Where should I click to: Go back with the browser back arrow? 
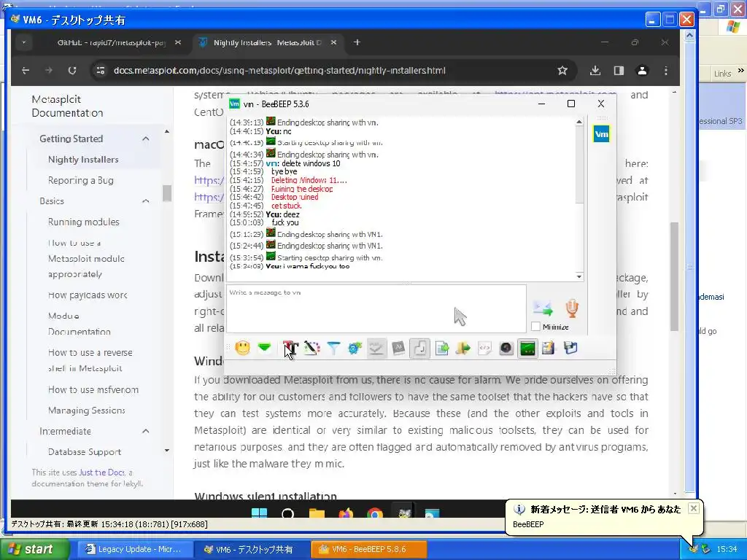coord(26,71)
